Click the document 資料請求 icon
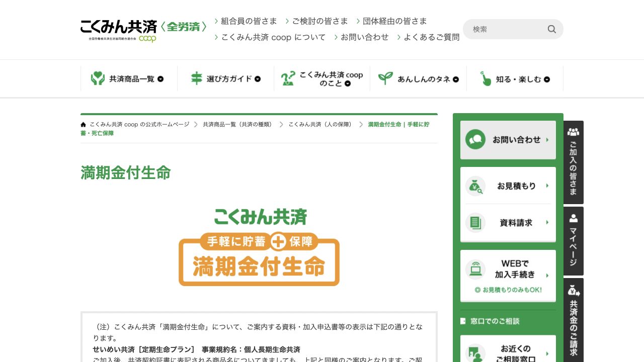644x362 pixels. pos(475,223)
